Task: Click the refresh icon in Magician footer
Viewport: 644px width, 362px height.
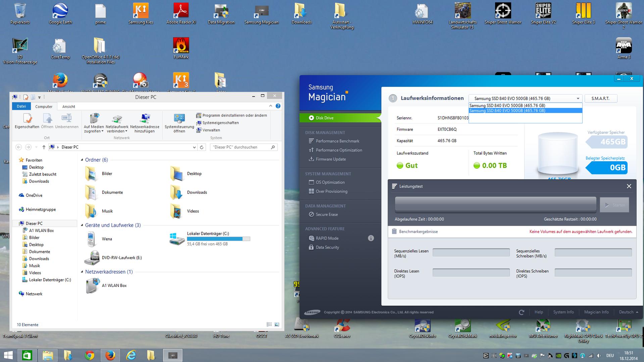Action: click(x=522, y=312)
